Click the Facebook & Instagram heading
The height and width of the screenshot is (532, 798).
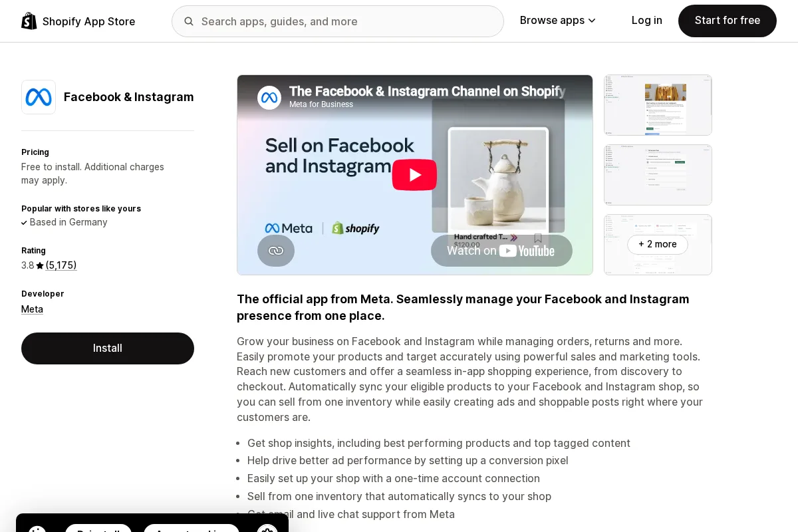(129, 97)
